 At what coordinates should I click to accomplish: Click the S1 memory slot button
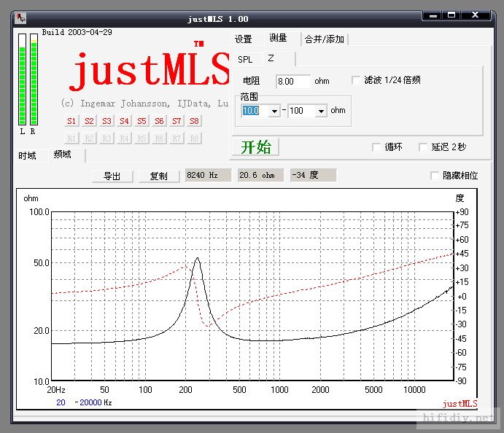(x=71, y=121)
